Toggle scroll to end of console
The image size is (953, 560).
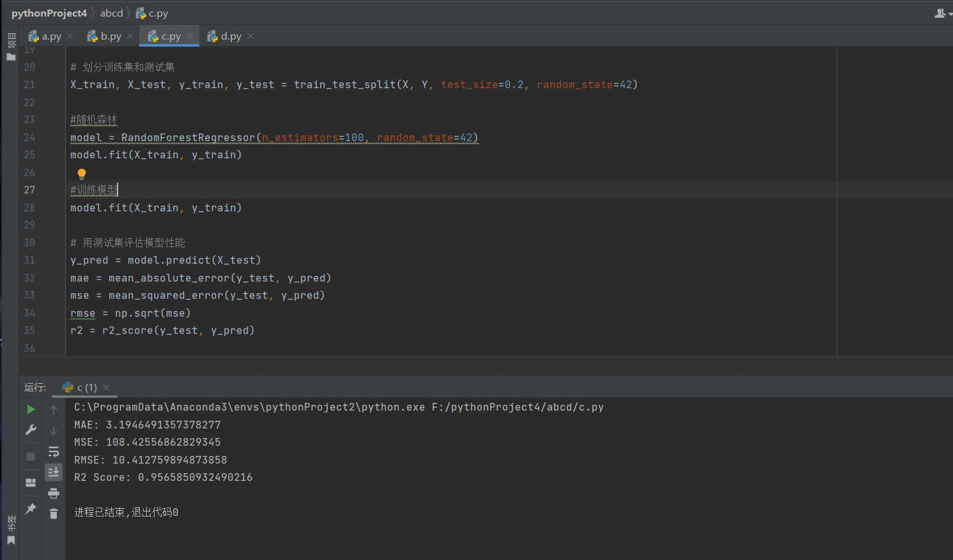pyautogui.click(x=54, y=473)
